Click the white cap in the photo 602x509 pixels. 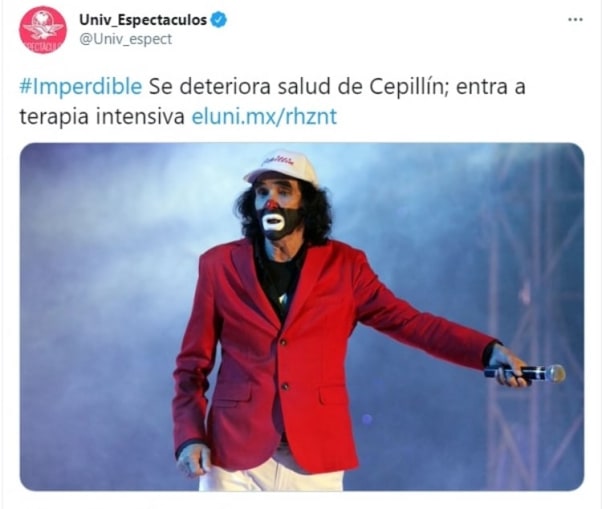tap(281, 167)
